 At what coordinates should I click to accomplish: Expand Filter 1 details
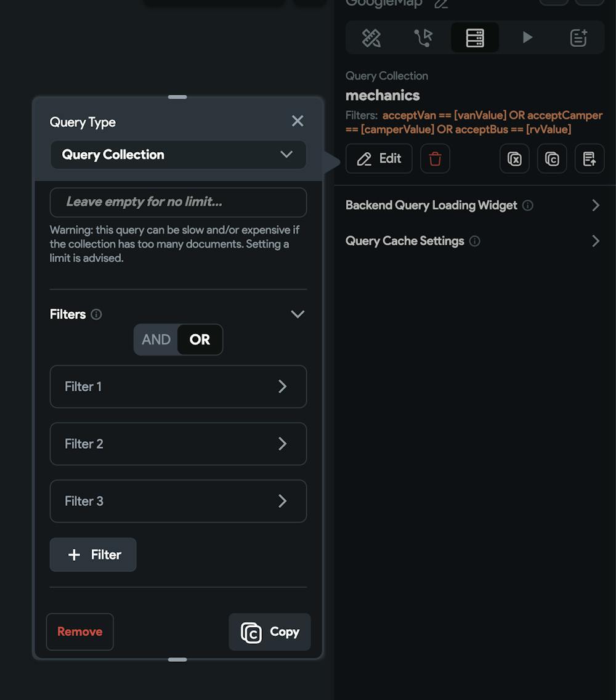coord(178,386)
